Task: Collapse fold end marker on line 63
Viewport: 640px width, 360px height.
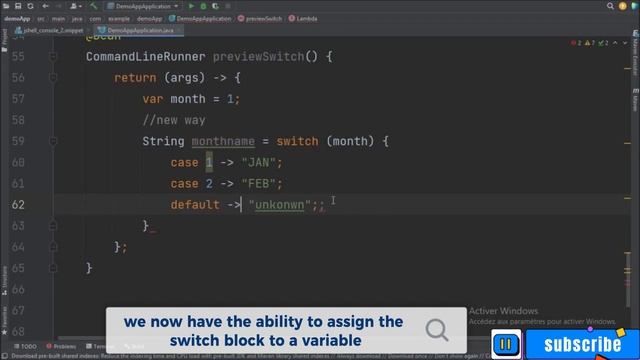Action: [x=53, y=226]
